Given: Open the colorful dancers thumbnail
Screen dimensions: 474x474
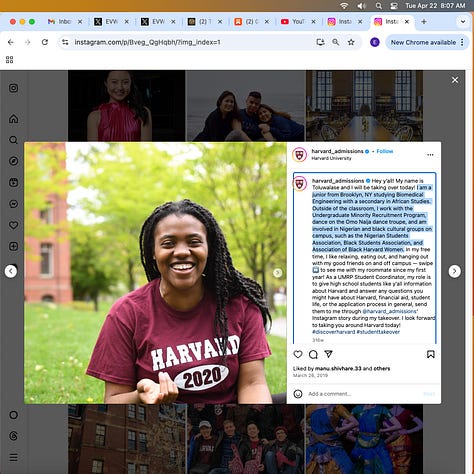Looking at the screenshot, I should [364, 439].
